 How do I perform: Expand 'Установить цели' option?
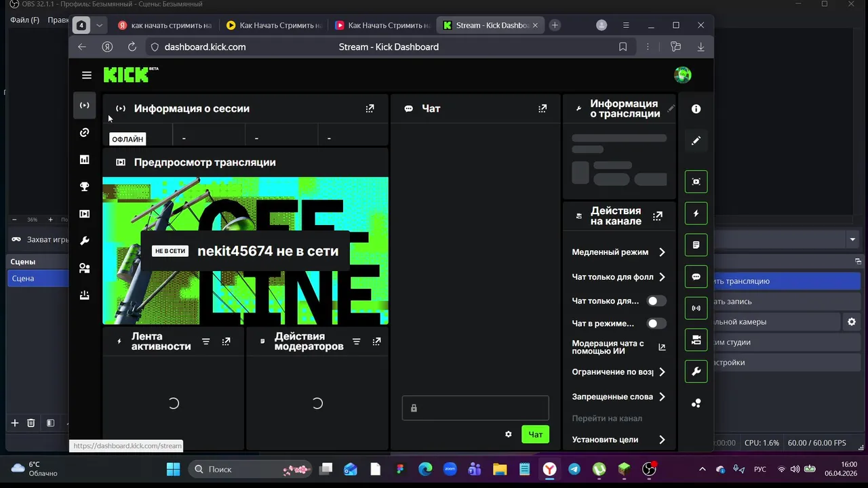pos(618,439)
